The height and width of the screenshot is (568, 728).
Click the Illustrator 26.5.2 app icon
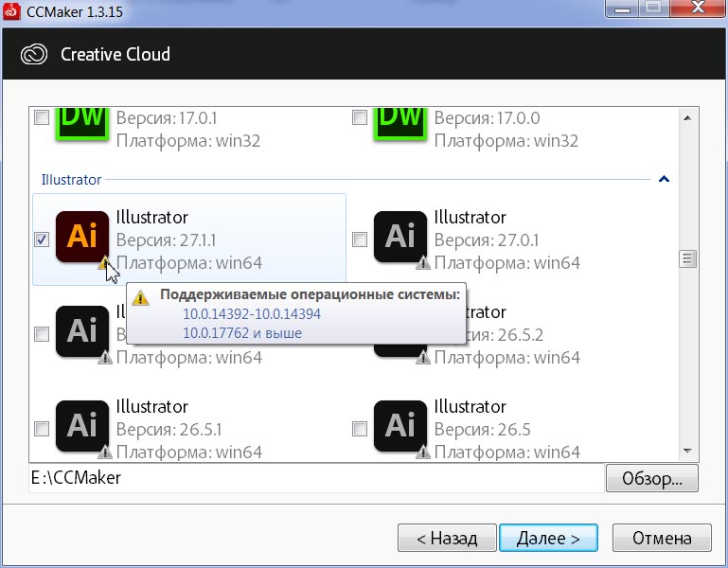point(400,350)
